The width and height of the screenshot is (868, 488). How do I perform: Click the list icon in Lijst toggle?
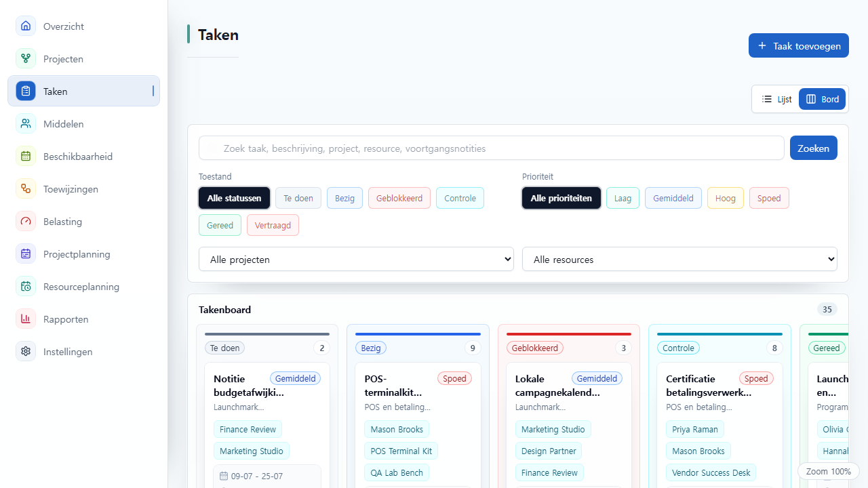[767, 99]
